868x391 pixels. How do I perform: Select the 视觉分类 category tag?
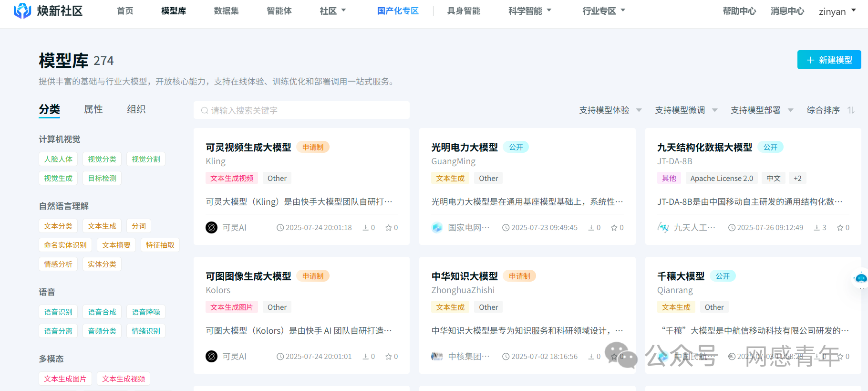pos(102,159)
